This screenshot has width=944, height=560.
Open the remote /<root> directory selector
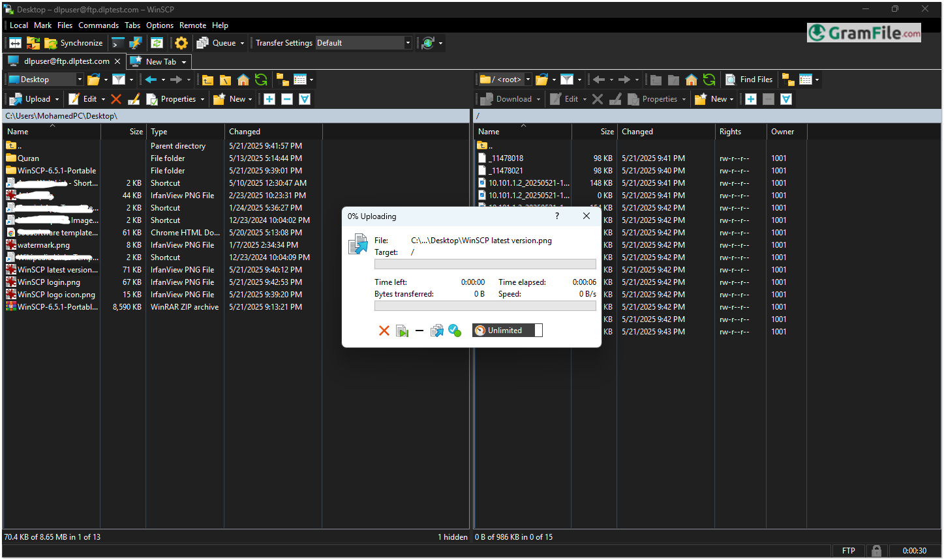(x=506, y=80)
